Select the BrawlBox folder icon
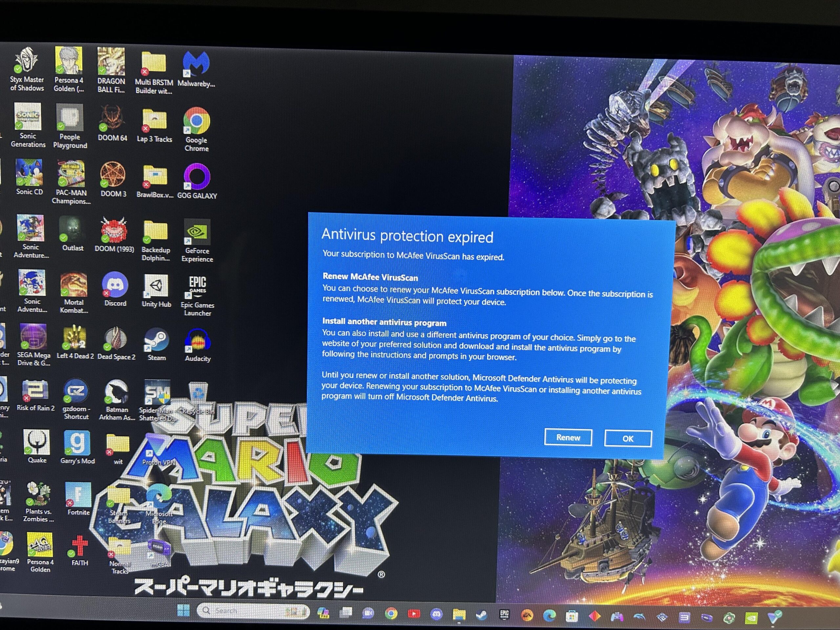840x630 pixels. coord(155,182)
